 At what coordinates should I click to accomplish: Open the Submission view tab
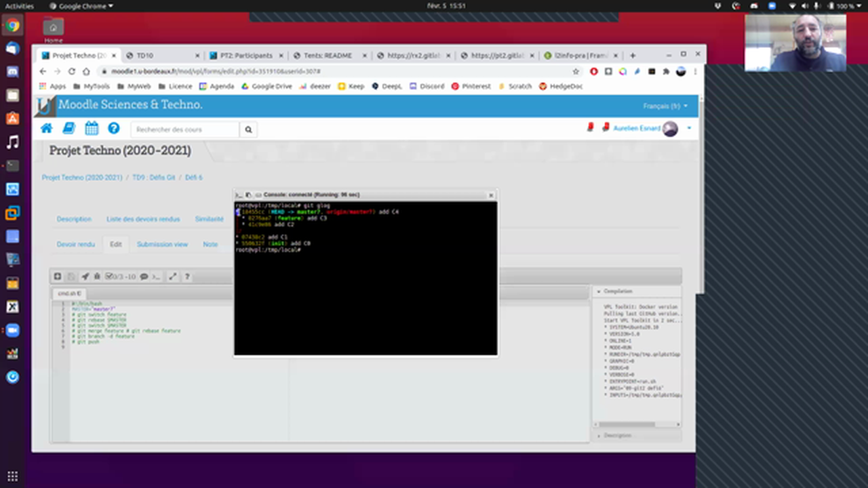(162, 244)
